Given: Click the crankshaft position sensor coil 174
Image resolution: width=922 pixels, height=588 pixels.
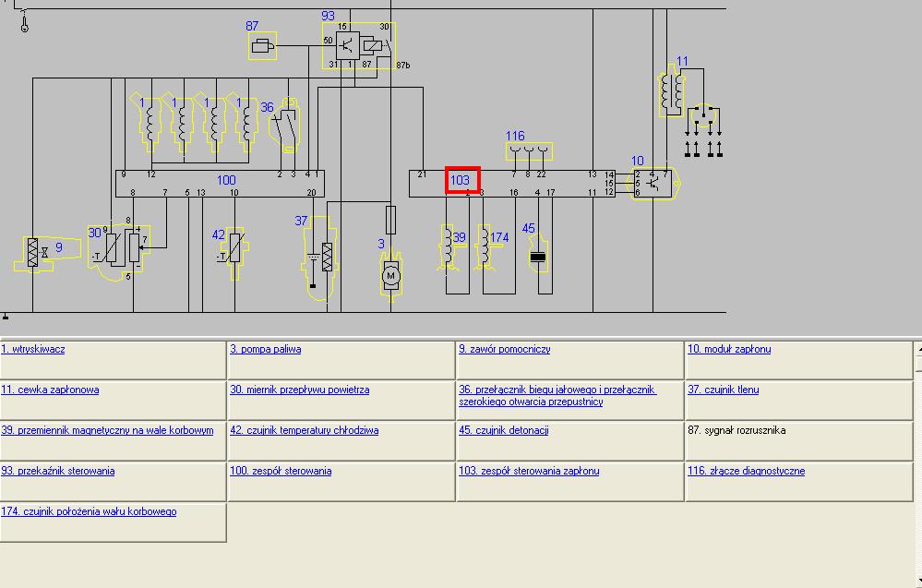Looking at the screenshot, I should click(x=483, y=247).
